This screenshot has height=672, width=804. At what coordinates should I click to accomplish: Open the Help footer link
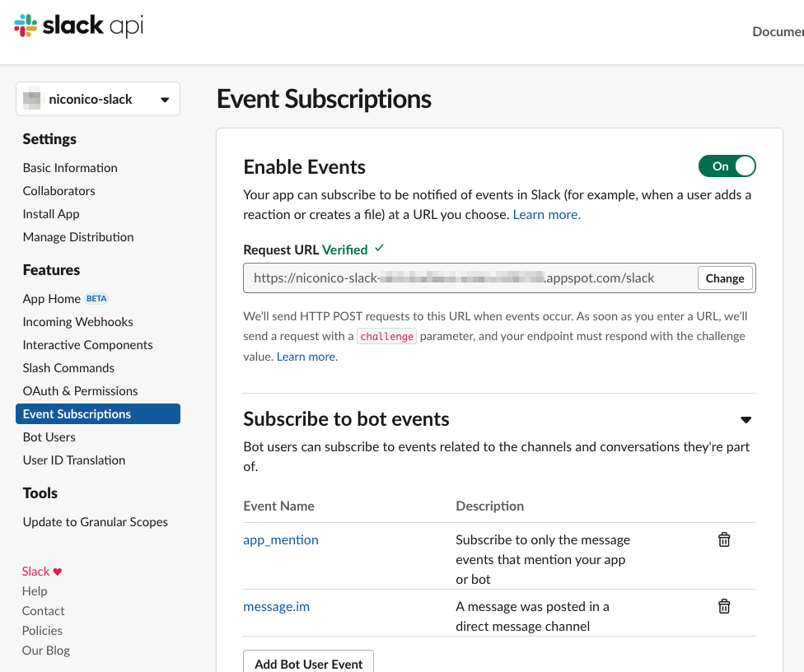[35, 591]
